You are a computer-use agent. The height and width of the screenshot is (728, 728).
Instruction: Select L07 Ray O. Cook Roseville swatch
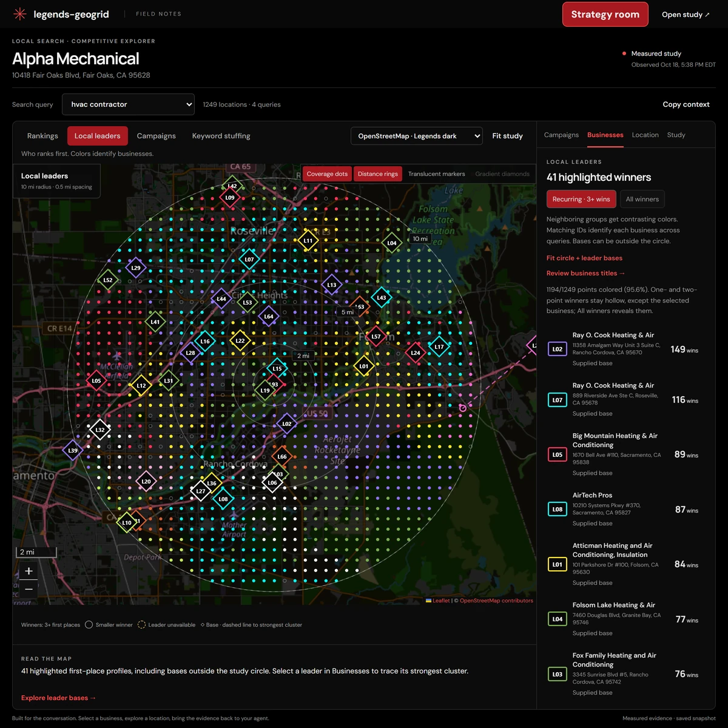[x=558, y=400]
